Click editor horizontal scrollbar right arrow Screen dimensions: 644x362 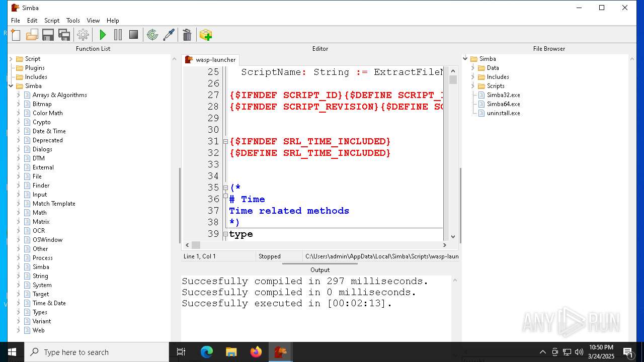tap(444, 245)
